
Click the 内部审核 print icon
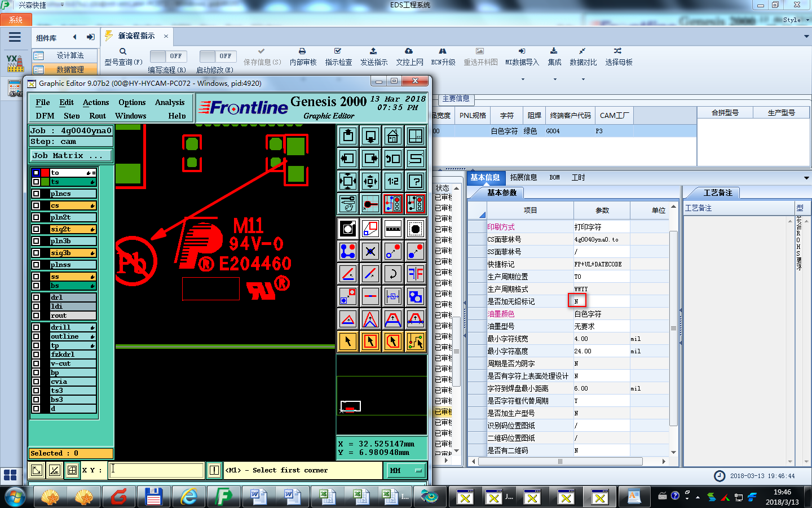pos(302,51)
